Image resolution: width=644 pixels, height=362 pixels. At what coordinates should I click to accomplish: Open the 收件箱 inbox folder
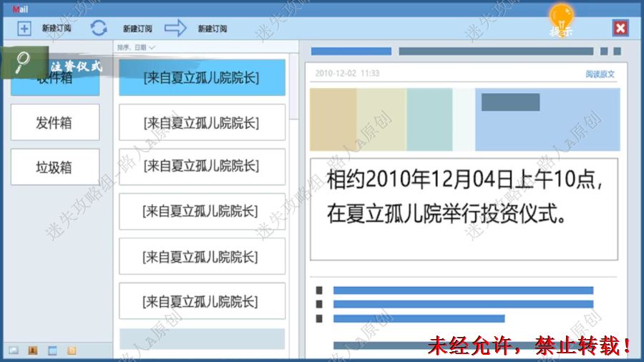(x=55, y=78)
